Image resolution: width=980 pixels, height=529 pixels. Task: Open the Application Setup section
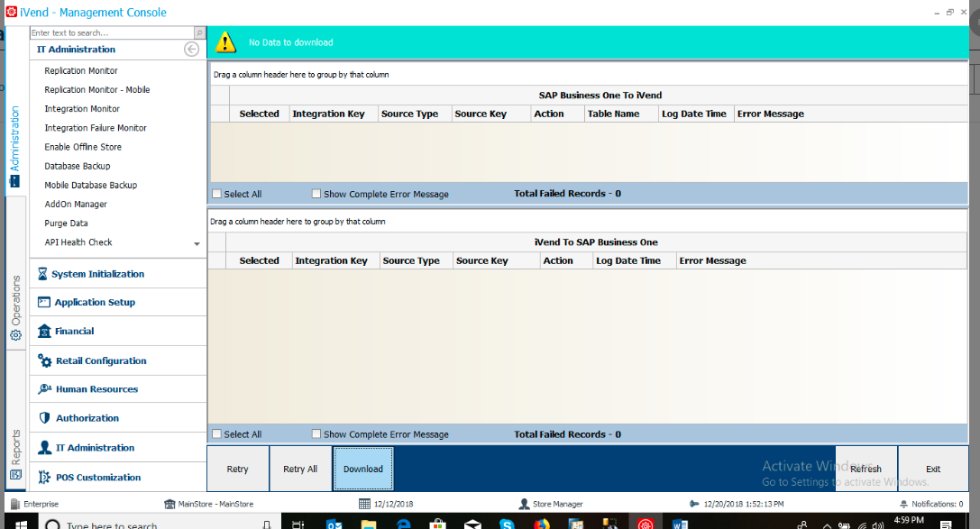point(118,302)
